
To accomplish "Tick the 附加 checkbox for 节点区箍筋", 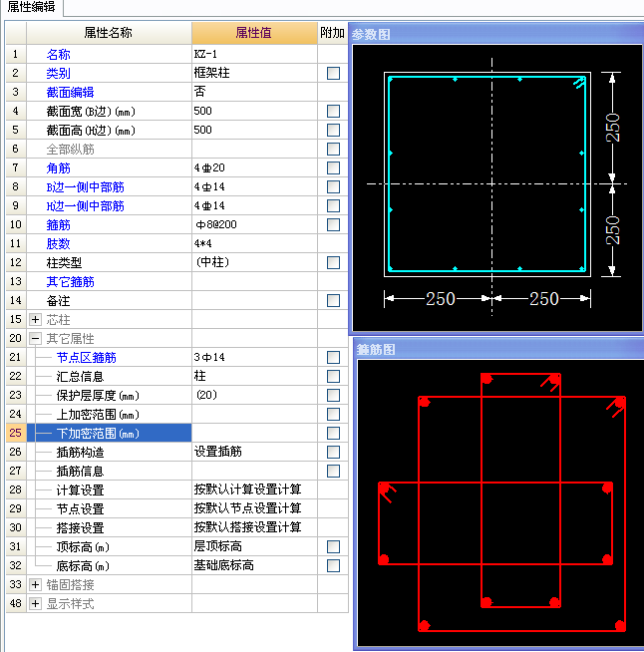I will pos(333,357).
